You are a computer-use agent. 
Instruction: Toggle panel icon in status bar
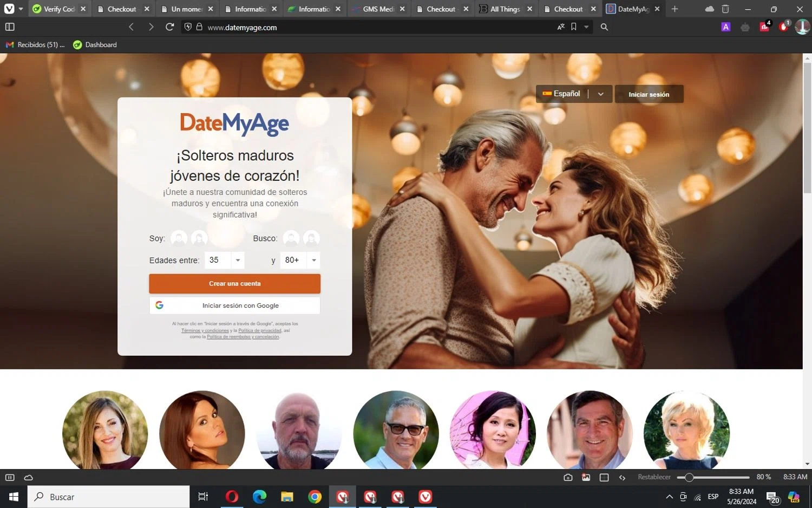click(x=10, y=477)
